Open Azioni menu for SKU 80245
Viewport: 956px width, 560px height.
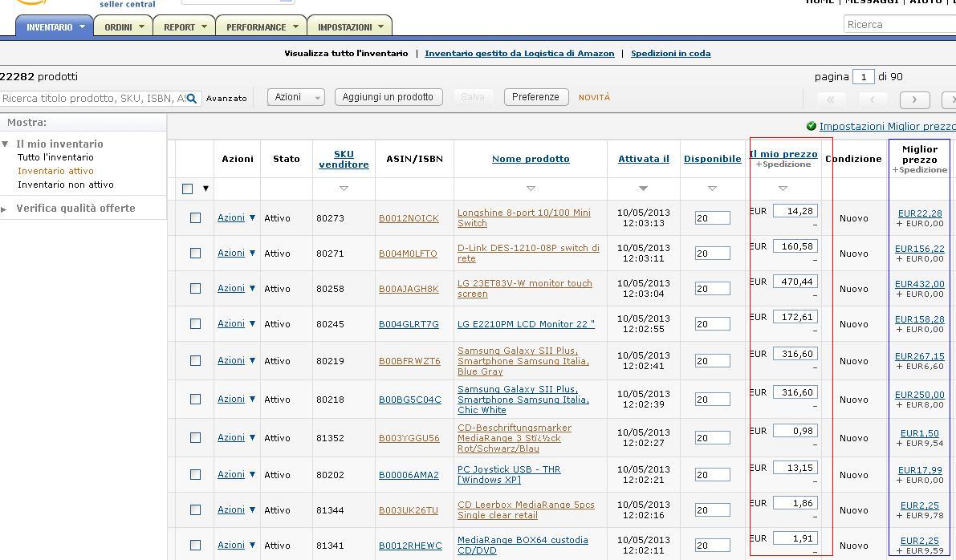(x=237, y=323)
